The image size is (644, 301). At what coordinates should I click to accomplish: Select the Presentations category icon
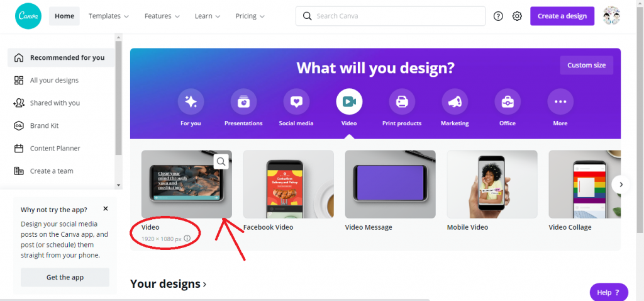click(x=243, y=101)
